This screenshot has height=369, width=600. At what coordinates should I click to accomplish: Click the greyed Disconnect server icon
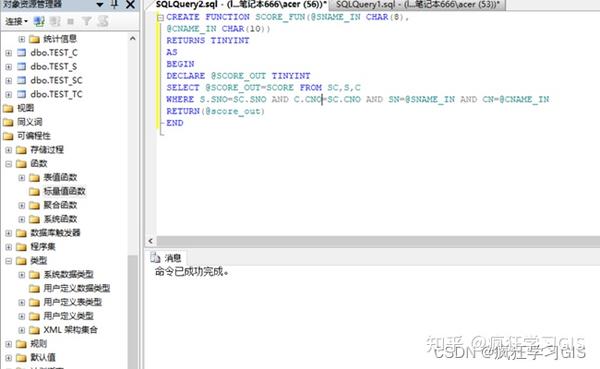55,21
